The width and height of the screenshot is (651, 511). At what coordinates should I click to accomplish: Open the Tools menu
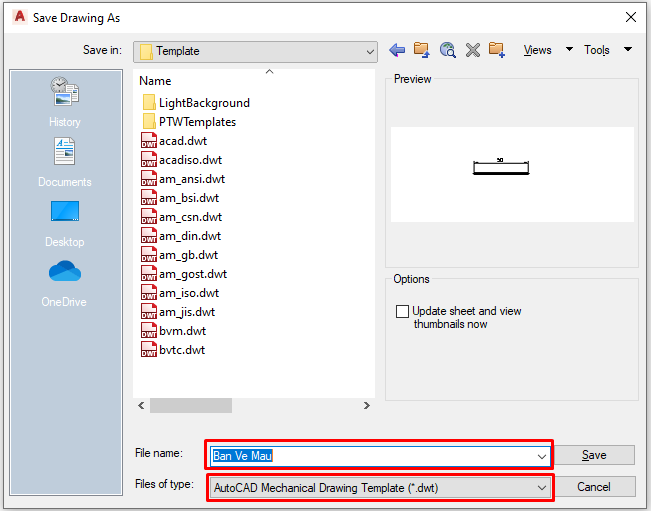607,50
